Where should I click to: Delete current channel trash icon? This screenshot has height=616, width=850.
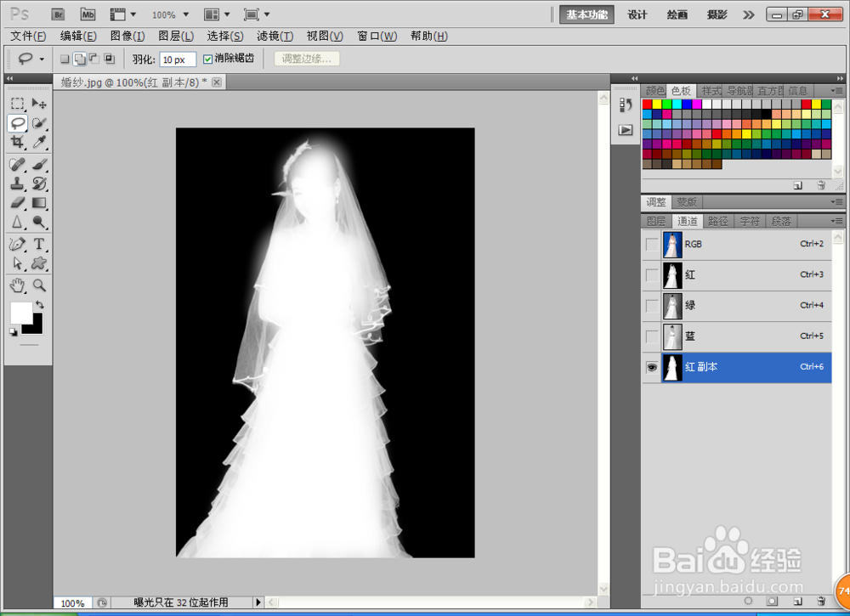click(821, 601)
